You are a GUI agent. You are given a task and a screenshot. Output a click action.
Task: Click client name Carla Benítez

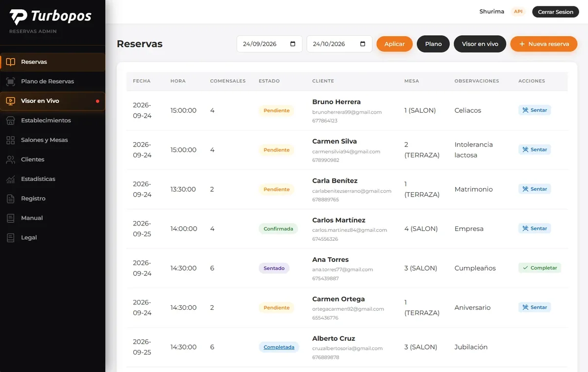tap(335, 181)
